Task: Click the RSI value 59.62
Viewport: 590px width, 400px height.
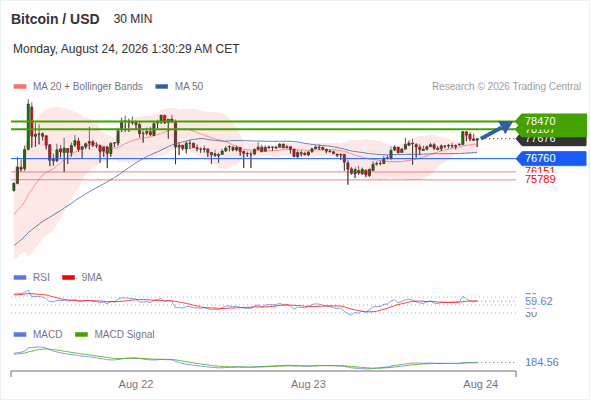Action: click(539, 301)
